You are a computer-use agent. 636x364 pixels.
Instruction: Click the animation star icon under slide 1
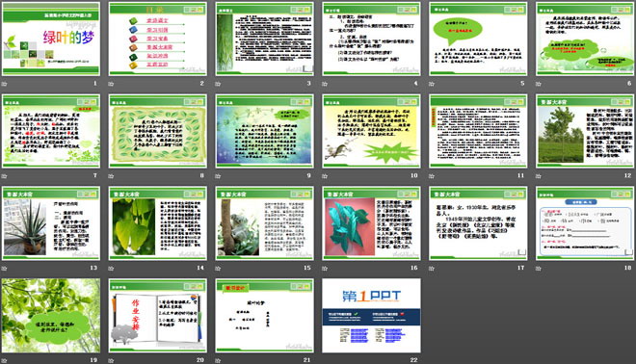tap(5, 84)
